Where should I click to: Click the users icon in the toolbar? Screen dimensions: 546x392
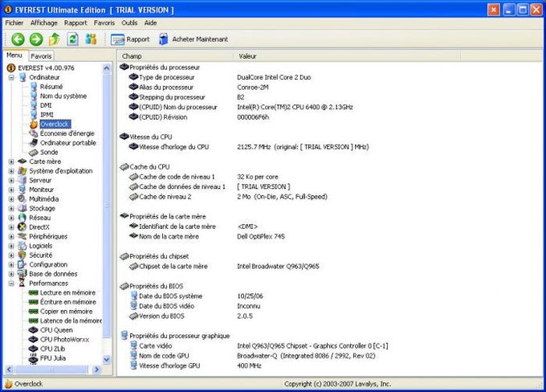[91, 39]
